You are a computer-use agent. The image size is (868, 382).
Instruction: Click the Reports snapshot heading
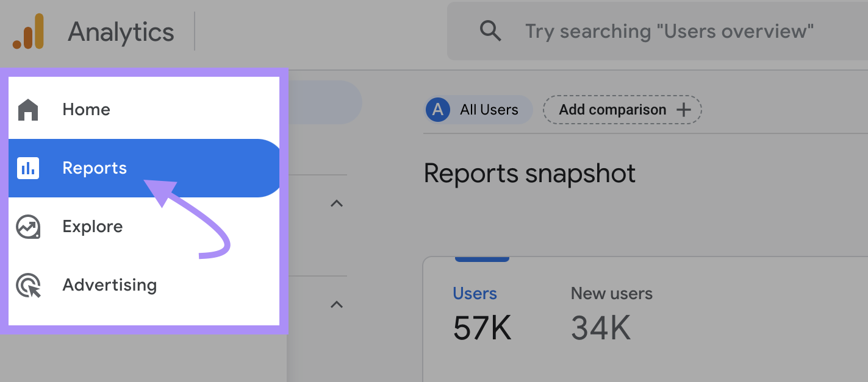point(529,174)
